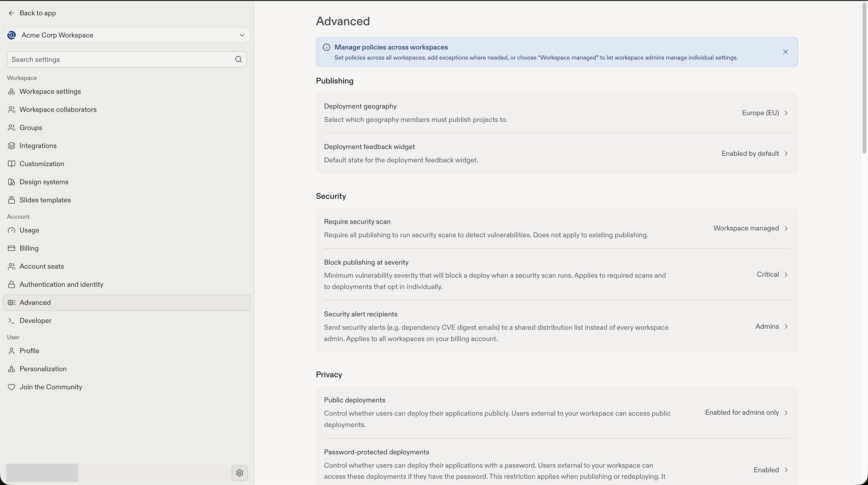Open the Acme Corp Workspace switcher dropdown
Viewport: 868px width, 485px height.
pos(127,35)
